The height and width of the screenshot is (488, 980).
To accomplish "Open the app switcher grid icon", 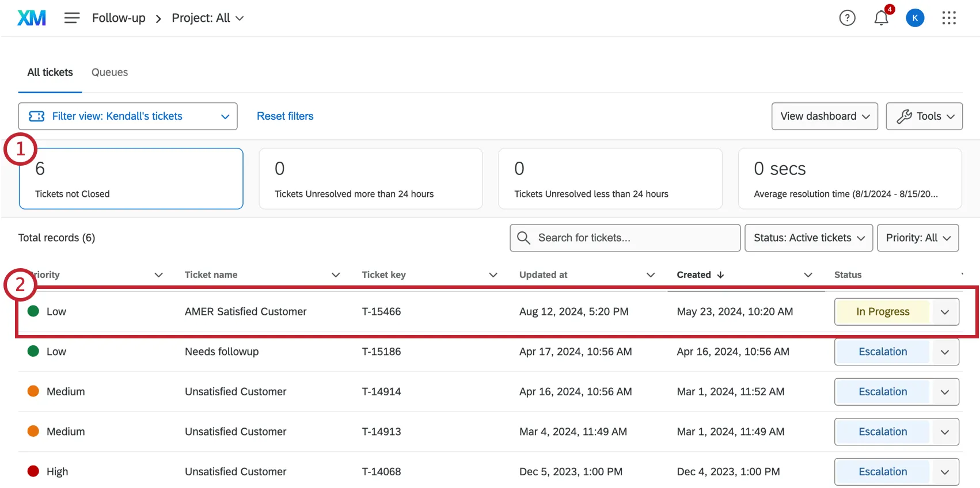I will 949,18.
